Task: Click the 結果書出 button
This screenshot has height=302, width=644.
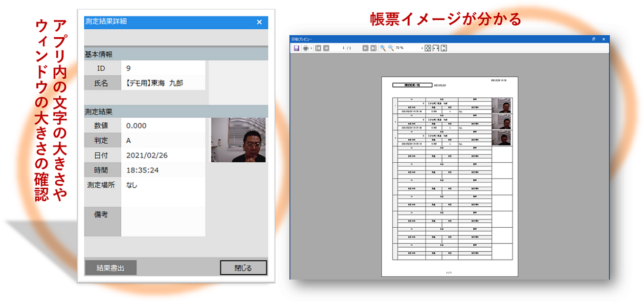Action: (x=110, y=268)
